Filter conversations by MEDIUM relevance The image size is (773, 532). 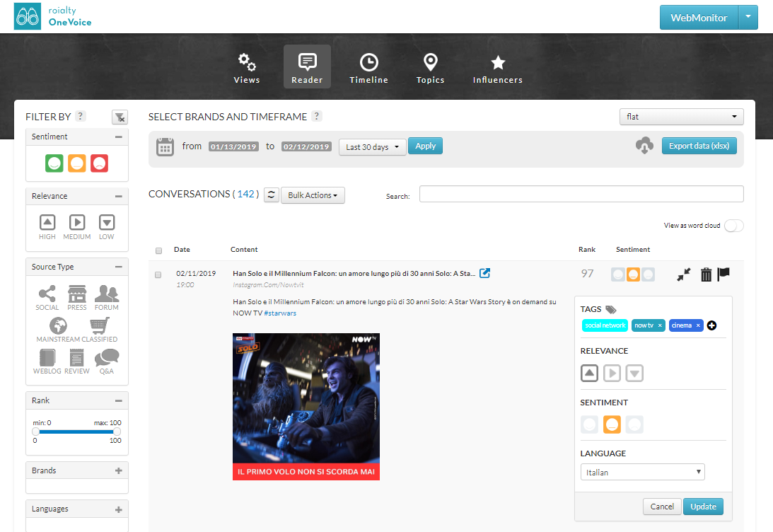77,227
